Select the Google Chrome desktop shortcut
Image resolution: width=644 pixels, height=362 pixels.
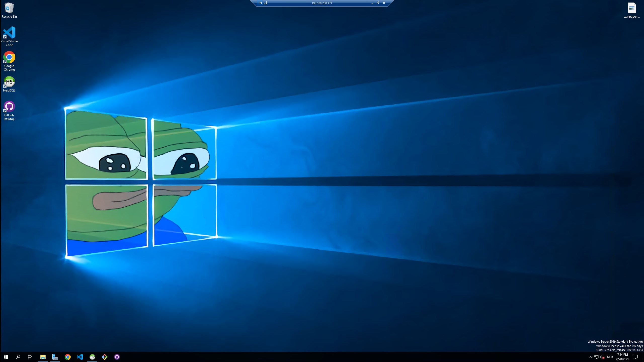(9, 58)
